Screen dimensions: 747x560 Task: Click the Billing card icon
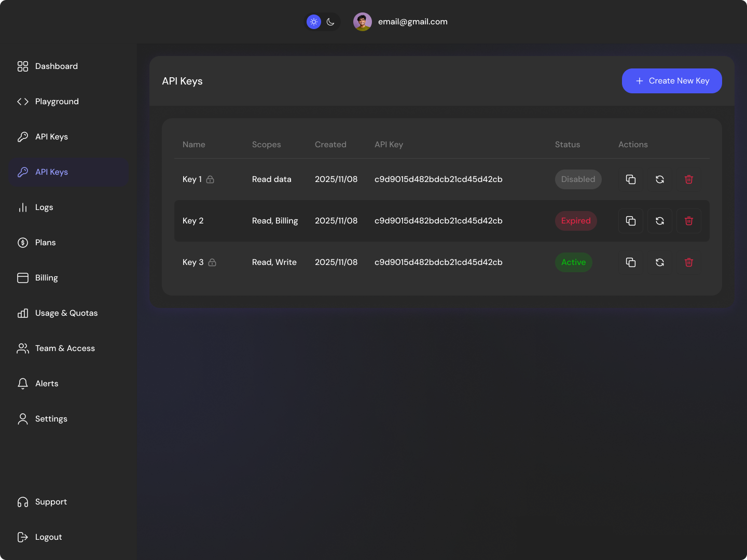click(x=23, y=277)
